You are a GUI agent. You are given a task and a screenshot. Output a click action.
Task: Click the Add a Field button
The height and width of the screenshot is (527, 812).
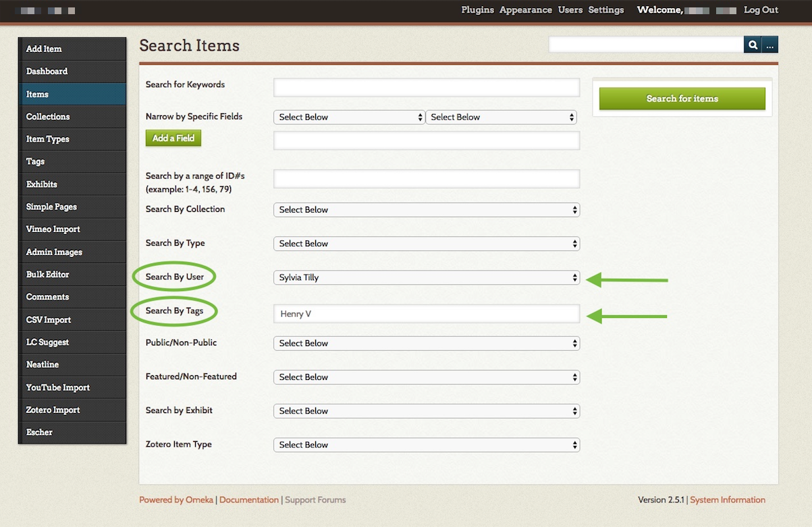pos(173,138)
